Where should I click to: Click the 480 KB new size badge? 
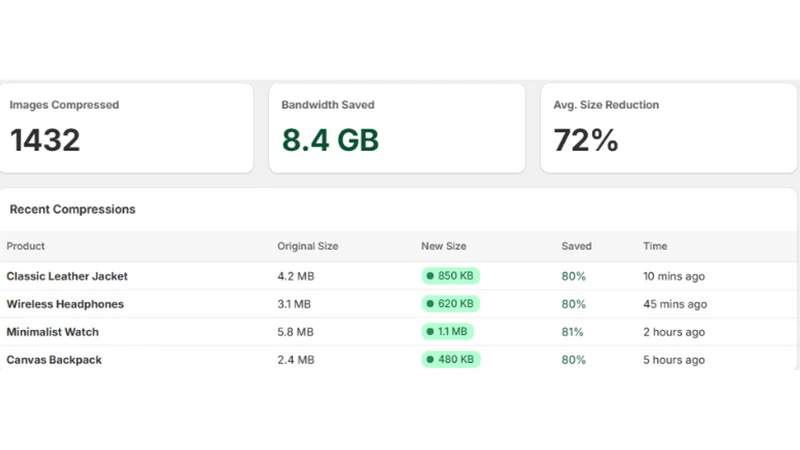coord(451,359)
